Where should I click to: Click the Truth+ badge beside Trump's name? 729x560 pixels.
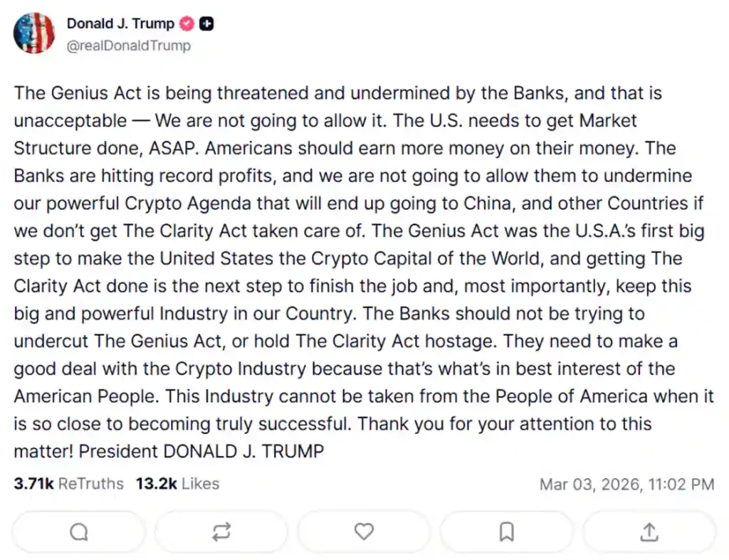coord(206,23)
